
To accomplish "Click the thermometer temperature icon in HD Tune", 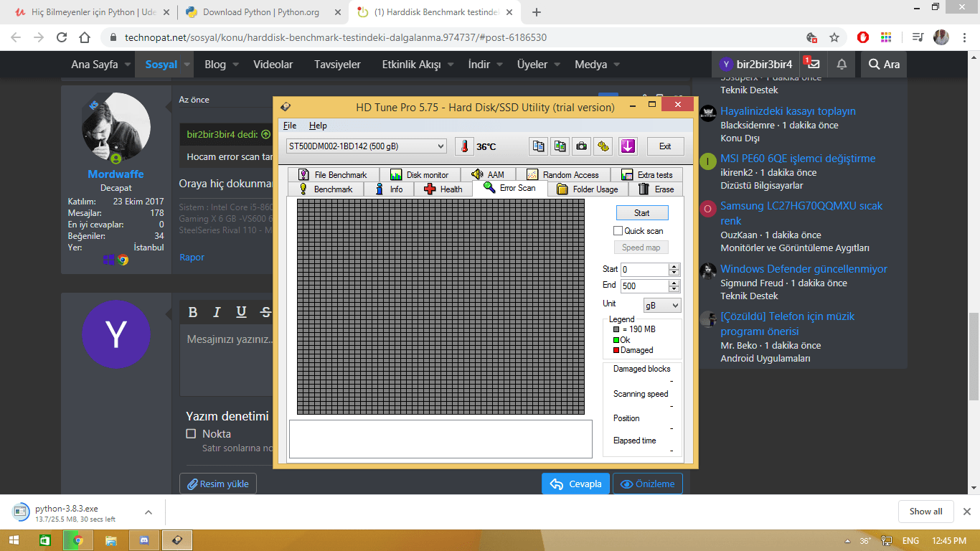I will pyautogui.click(x=464, y=146).
